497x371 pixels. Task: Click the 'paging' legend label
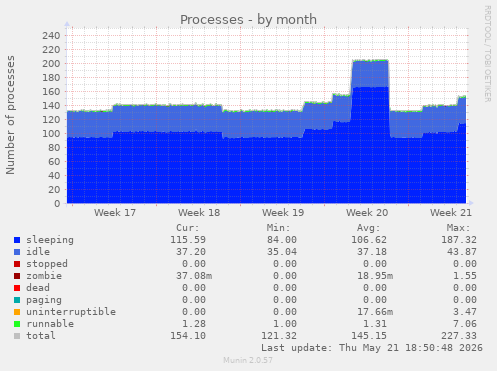point(44,300)
